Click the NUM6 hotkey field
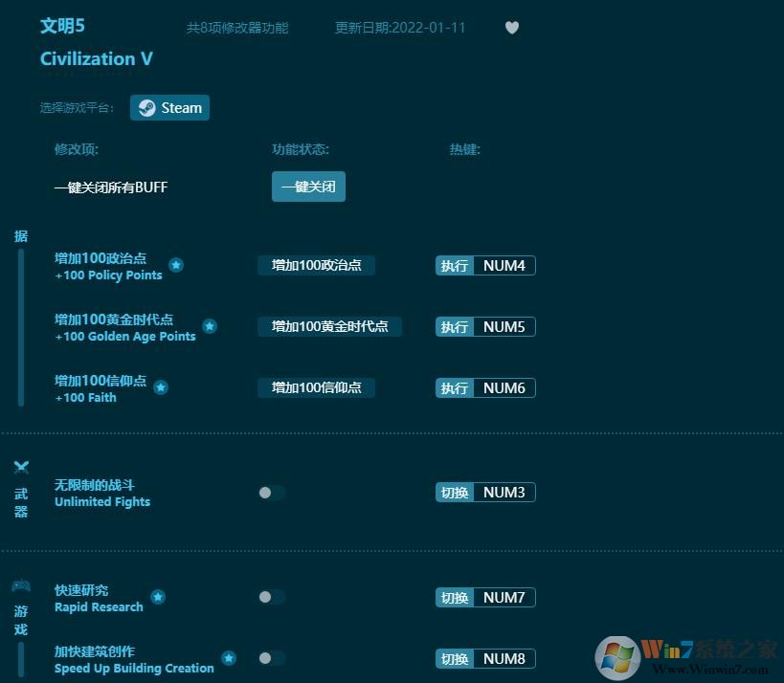 (x=504, y=388)
